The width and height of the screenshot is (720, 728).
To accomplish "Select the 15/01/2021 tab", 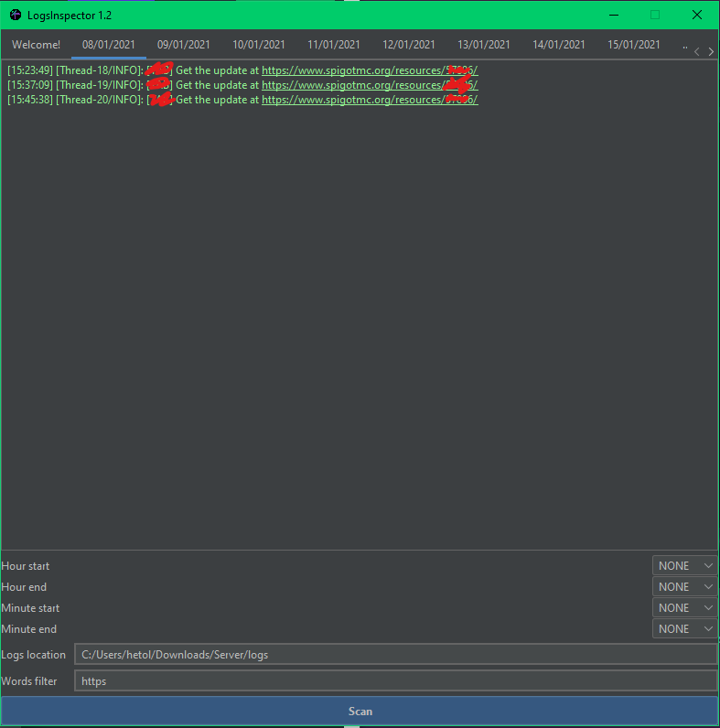I will click(x=634, y=45).
